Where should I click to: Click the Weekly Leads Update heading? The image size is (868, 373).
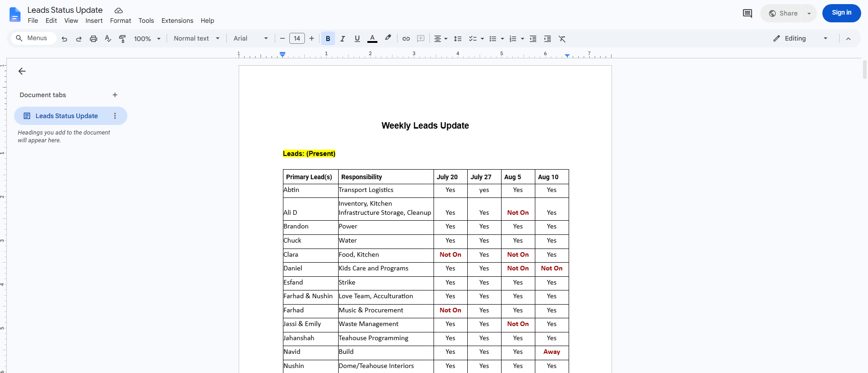pos(425,125)
